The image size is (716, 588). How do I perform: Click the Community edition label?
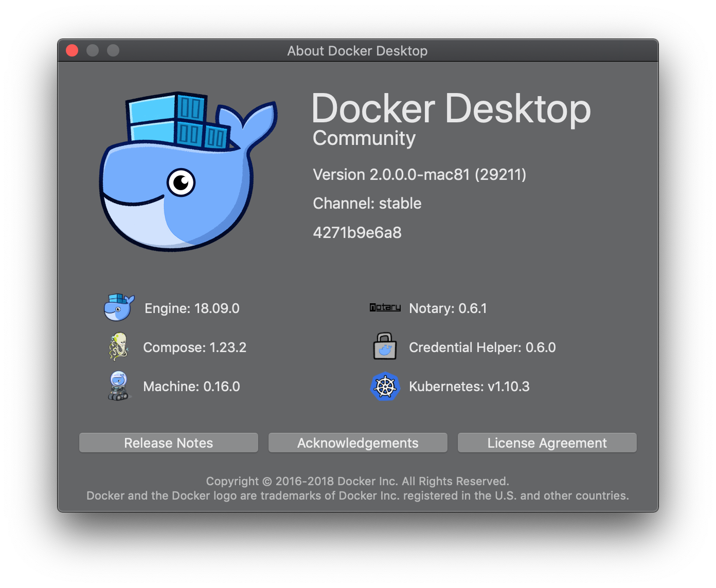(364, 138)
